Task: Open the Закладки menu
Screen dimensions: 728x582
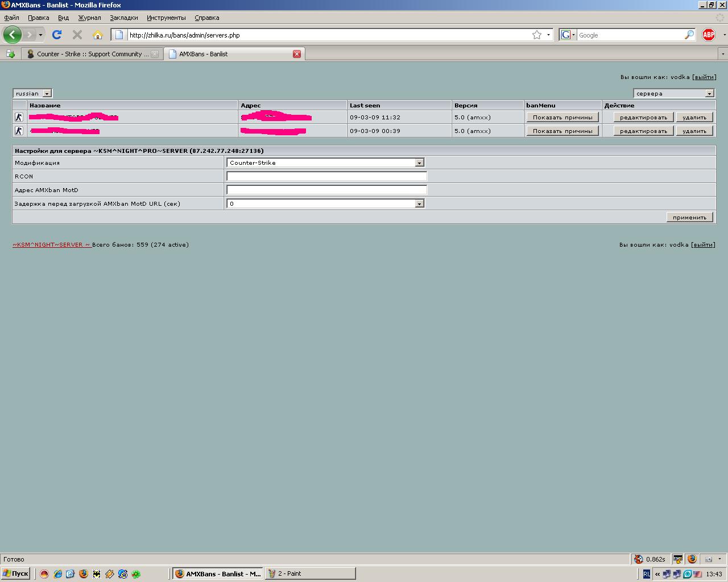Action: click(123, 18)
